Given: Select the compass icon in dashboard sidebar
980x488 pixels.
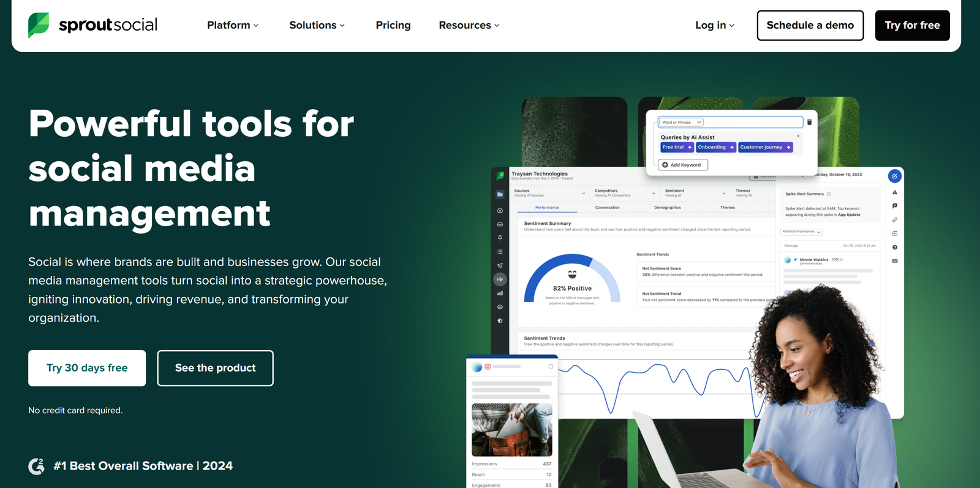Looking at the screenshot, I should point(500,210).
